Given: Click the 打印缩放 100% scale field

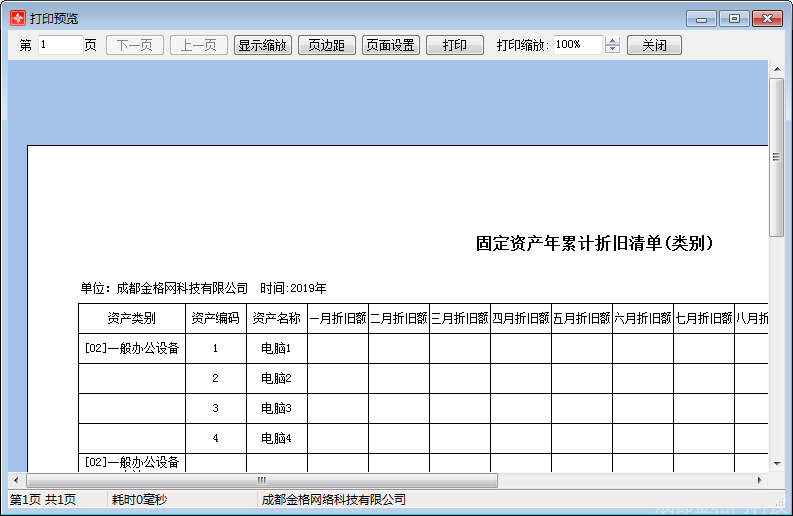Looking at the screenshot, I should (x=577, y=45).
